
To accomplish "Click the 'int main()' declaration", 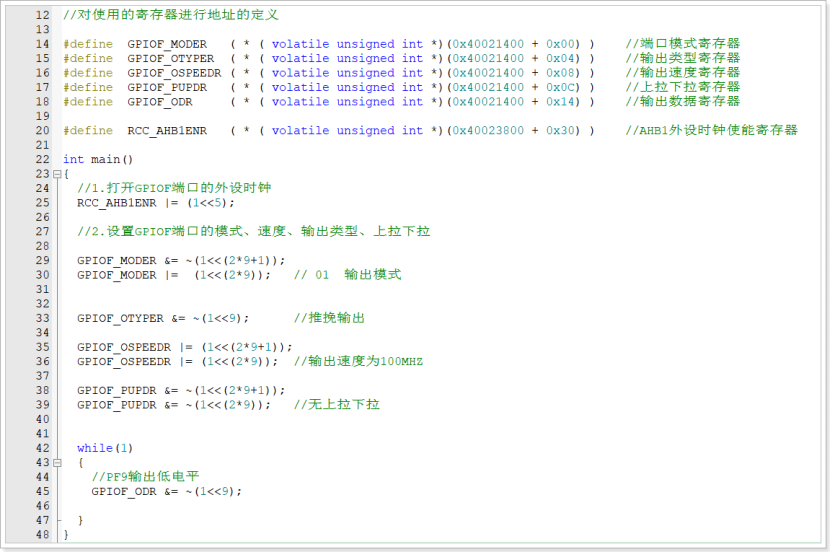I will tap(98, 159).
